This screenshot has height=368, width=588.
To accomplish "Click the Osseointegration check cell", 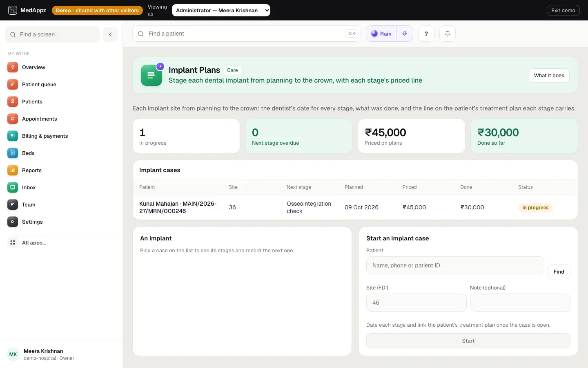I will (x=309, y=207).
